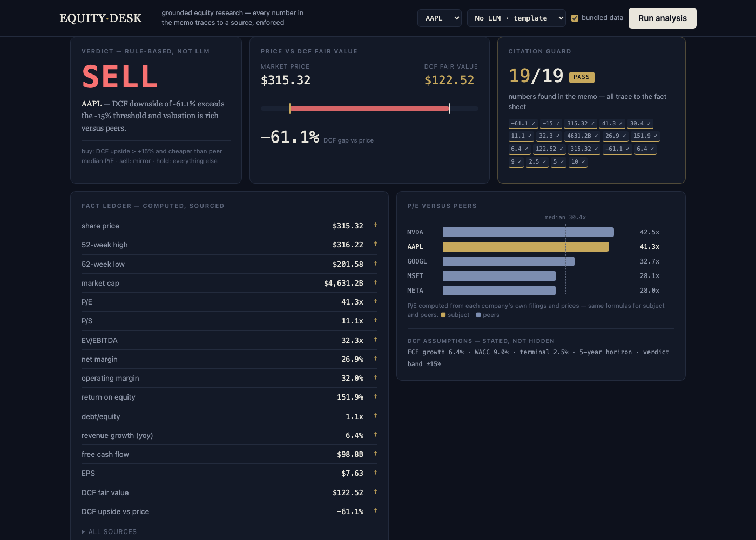Open the source marker for share price

coord(375,225)
